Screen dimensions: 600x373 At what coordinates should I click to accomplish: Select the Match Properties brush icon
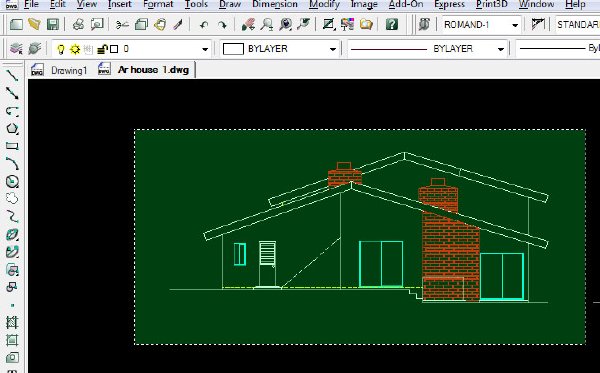[178, 25]
